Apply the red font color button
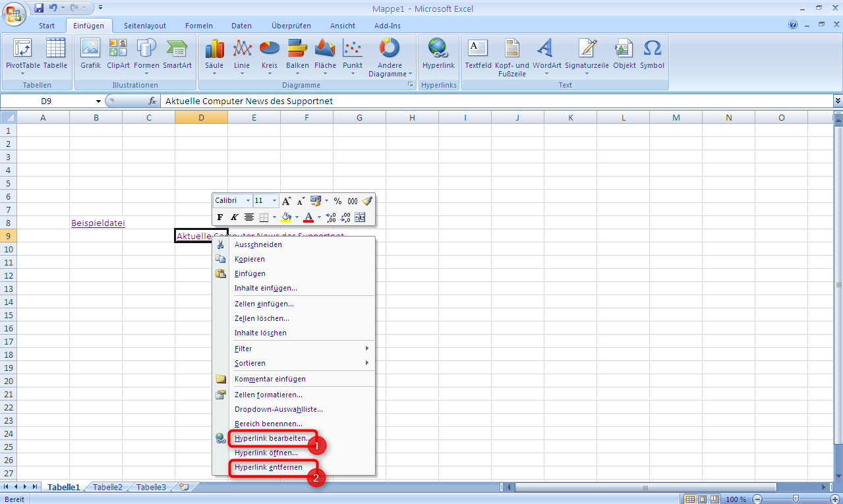 click(308, 217)
